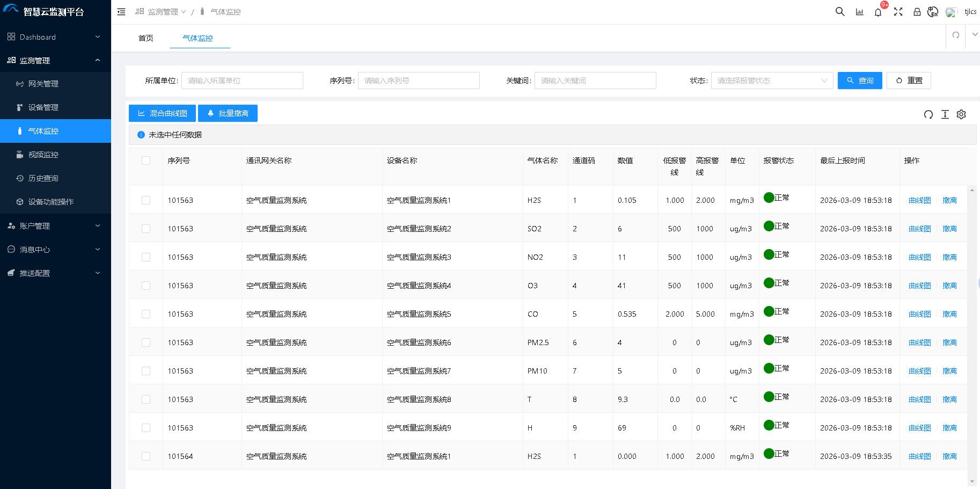Image resolution: width=980 pixels, height=489 pixels.
Task: Check the H2S row of serial 101563
Action: (x=146, y=200)
